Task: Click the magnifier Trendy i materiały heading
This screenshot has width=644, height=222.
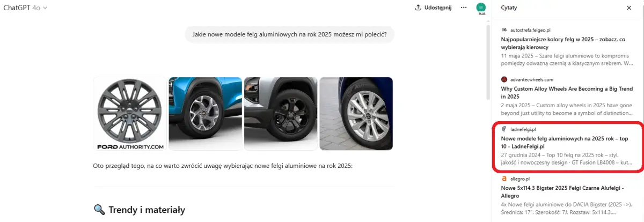Action: (x=140, y=210)
